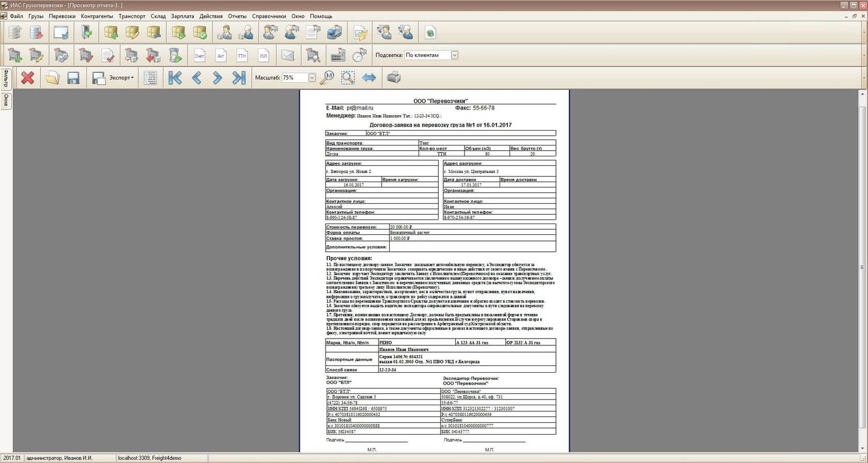Click the add cargo box icon with plus
Viewport: 868px width, 463px height.
(x=111, y=33)
